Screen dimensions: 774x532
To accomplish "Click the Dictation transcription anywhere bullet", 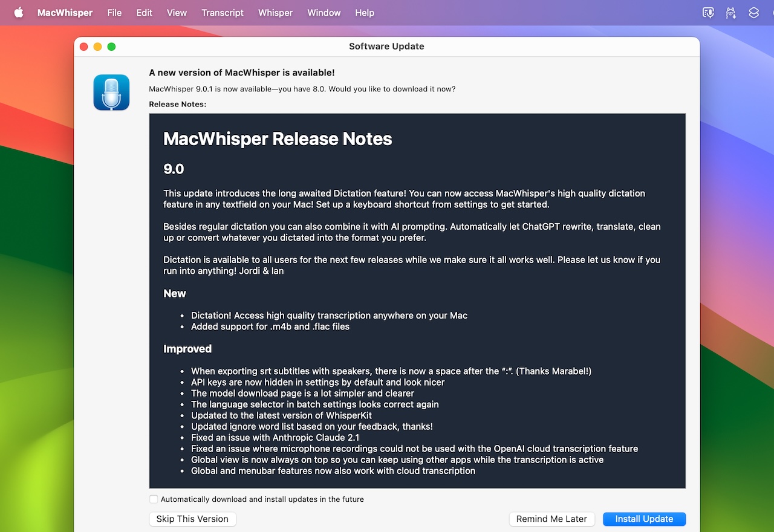I will click(329, 316).
